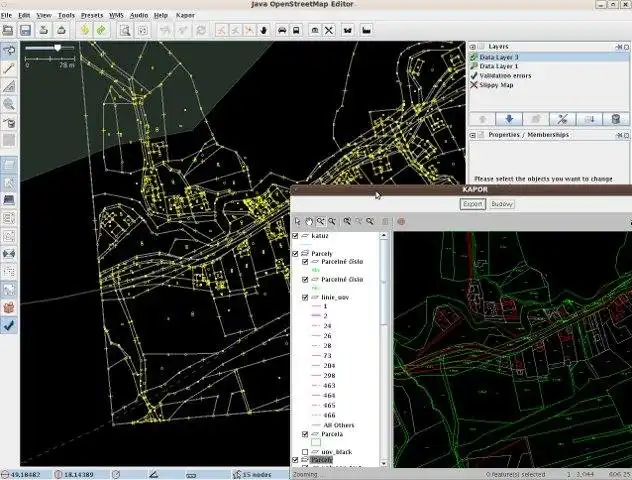Click the Expert button
Screen dimensions: 632x480
click(472, 203)
